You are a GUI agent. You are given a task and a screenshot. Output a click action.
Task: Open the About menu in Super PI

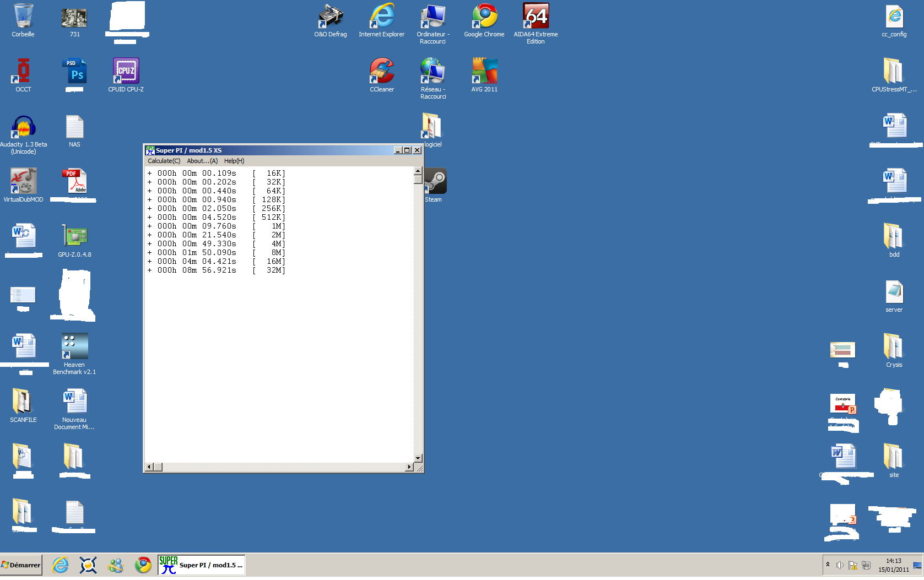202,161
